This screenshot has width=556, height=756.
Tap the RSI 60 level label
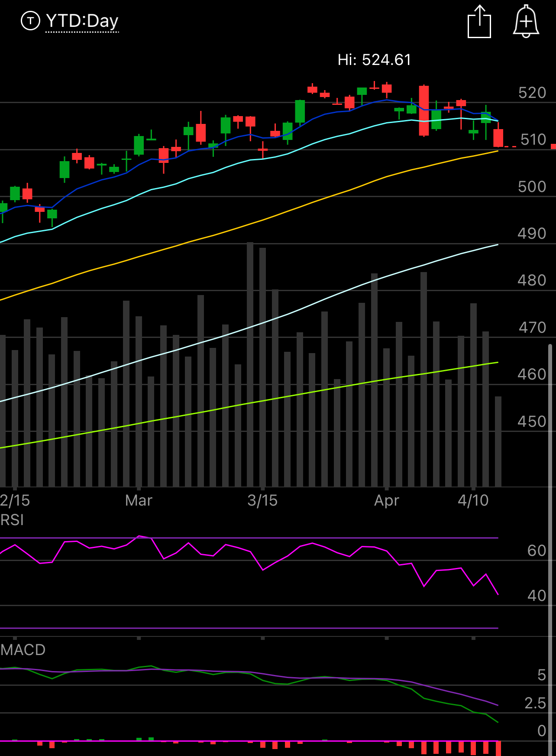[x=537, y=551]
